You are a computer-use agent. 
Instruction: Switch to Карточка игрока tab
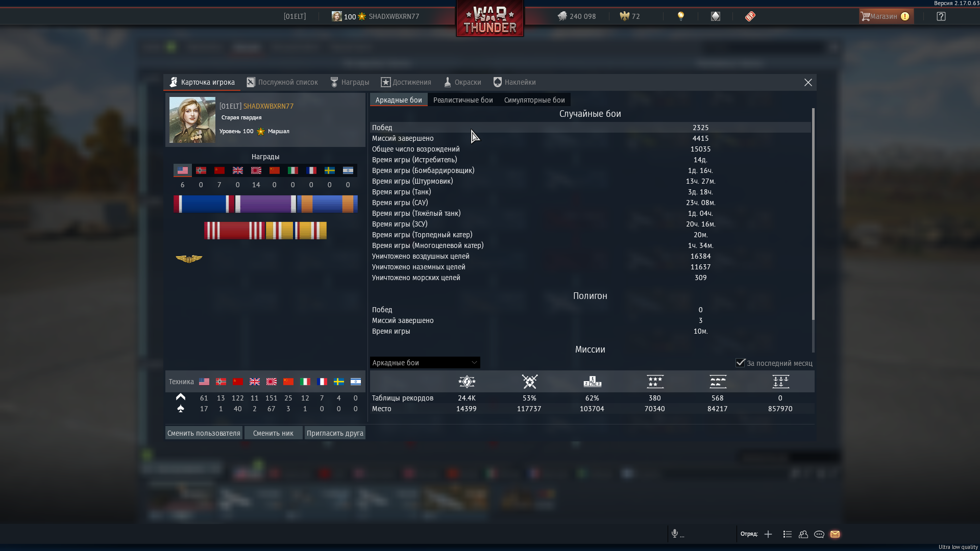[202, 82]
